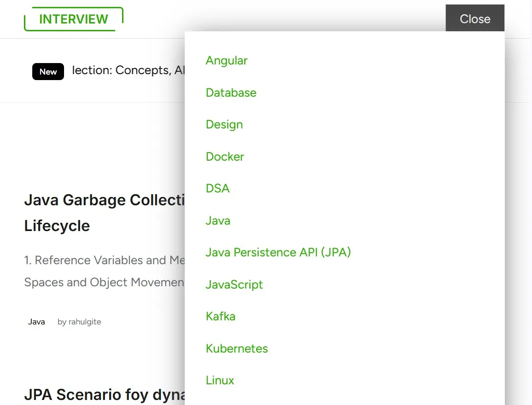Select Linux in the category menu

click(x=220, y=380)
